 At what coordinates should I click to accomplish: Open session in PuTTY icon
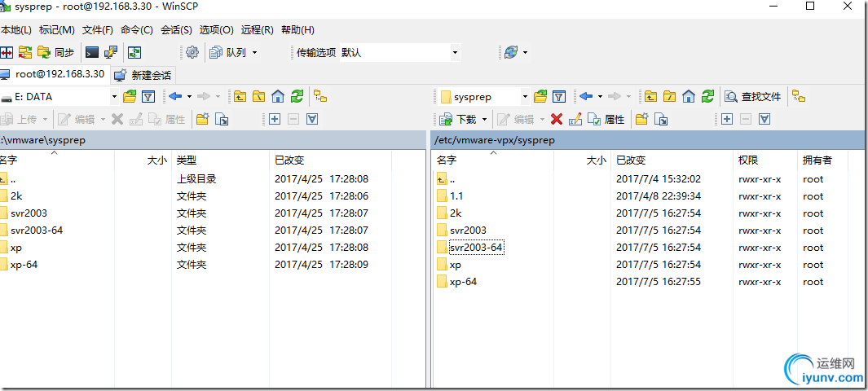(x=111, y=52)
